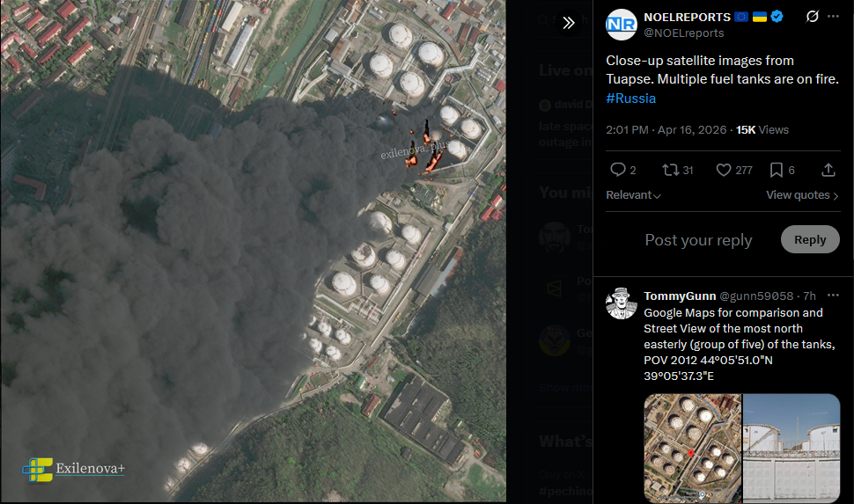Open the @NOELreports handle
Screen dimensions: 854x504
tap(683, 33)
